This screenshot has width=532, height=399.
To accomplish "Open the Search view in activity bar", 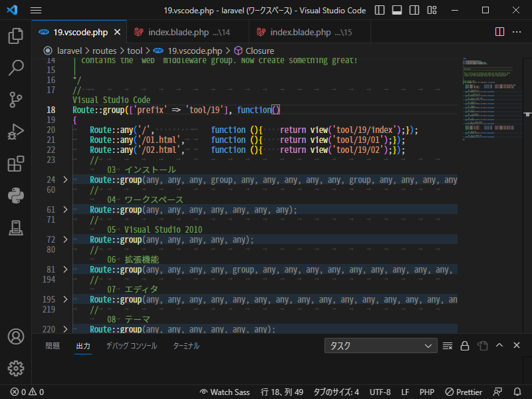I will 15,68.
